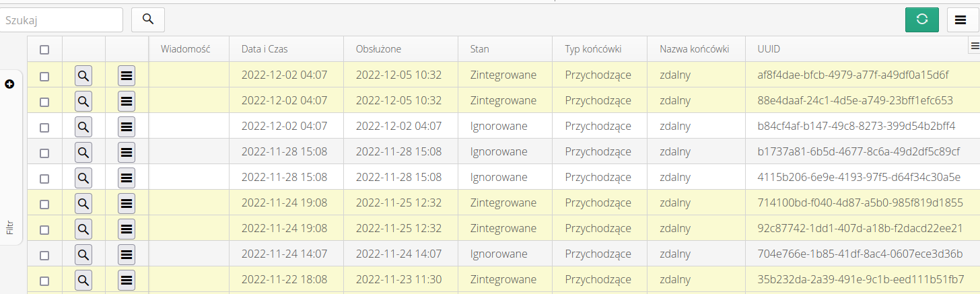Open row actions menu for UUID 35b232da
Viewport: 980px width, 294px height.
(126, 280)
